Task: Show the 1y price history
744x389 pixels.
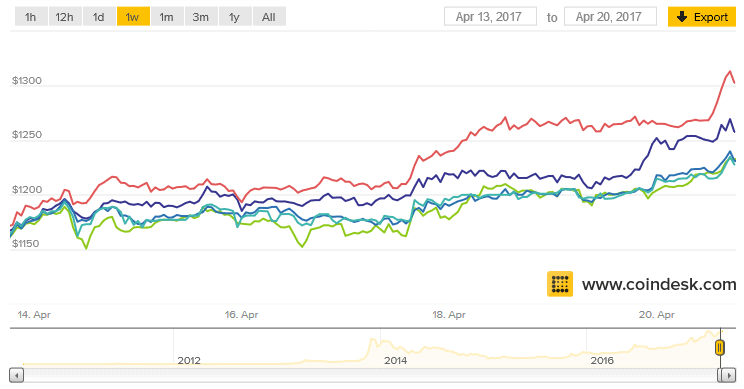Action: (235, 17)
